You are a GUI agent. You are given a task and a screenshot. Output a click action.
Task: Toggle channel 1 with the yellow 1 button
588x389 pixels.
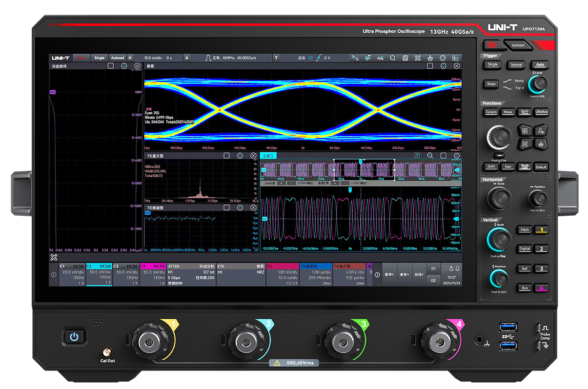click(541, 230)
